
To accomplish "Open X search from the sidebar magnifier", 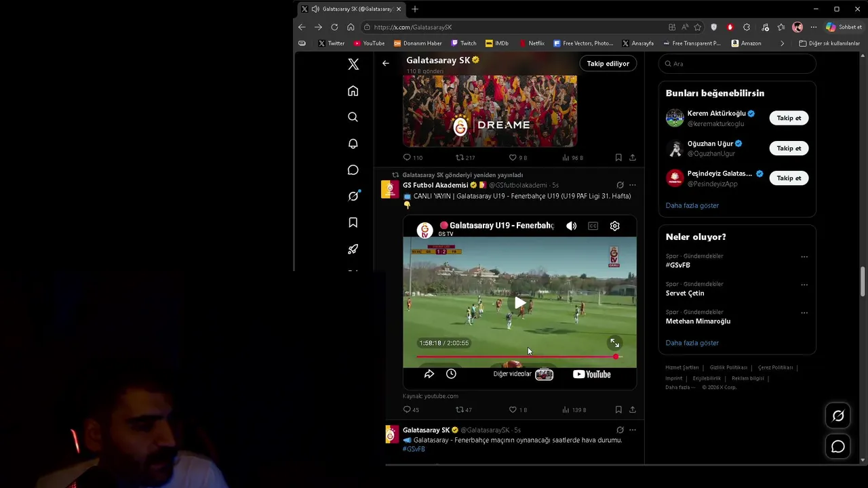I will coord(353,117).
